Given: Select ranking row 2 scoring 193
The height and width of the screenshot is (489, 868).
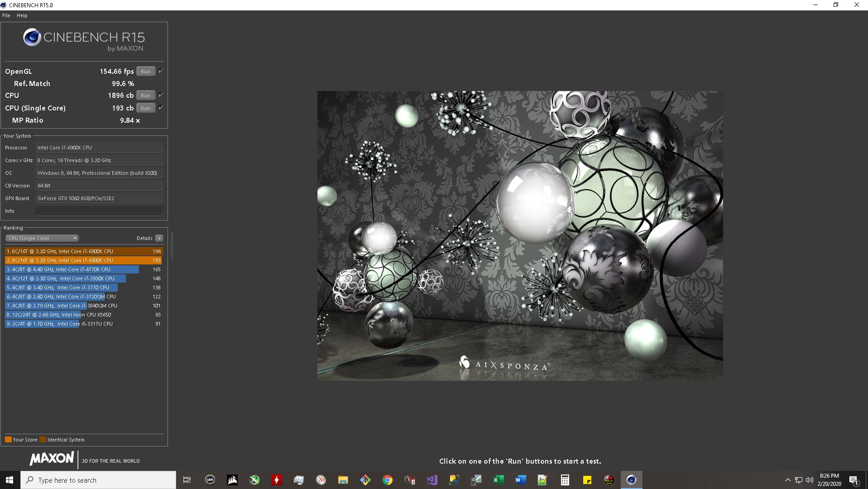Looking at the screenshot, I should (x=84, y=260).
